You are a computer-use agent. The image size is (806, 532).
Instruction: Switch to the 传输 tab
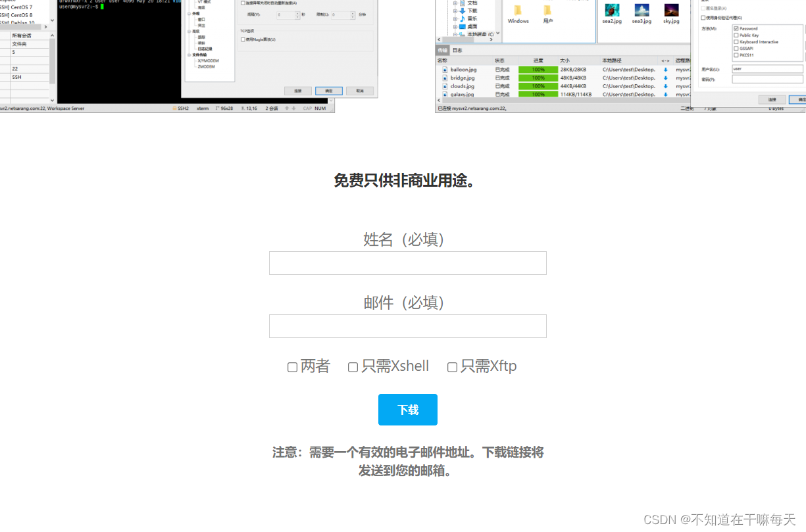click(x=443, y=50)
